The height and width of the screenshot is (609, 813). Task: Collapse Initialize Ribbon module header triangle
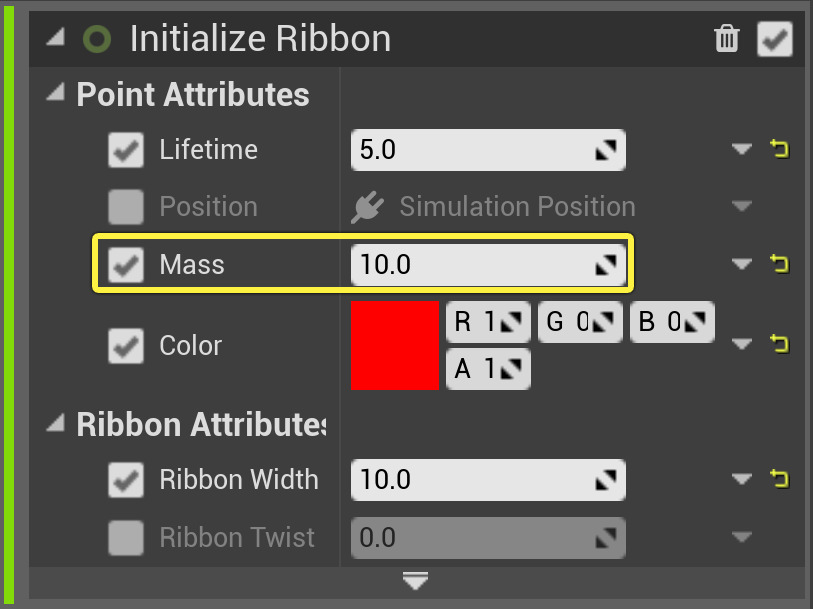(55, 37)
